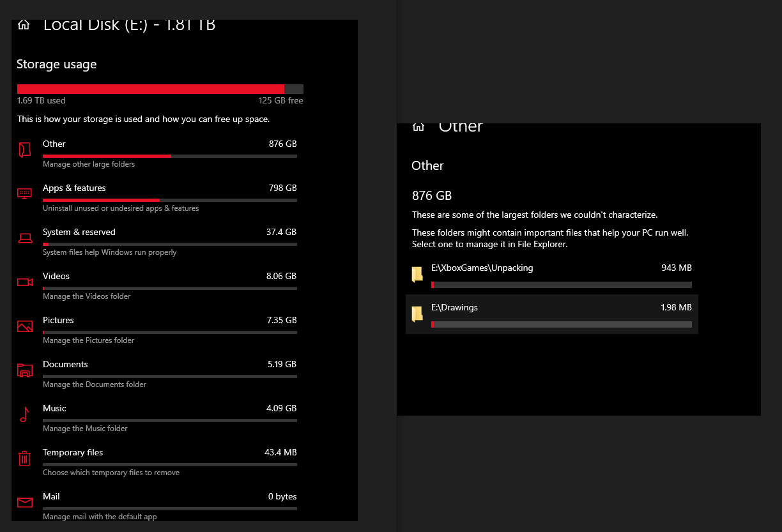This screenshot has width=782, height=532.
Task: Click the '7.35 GB' value
Action: click(x=281, y=321)
